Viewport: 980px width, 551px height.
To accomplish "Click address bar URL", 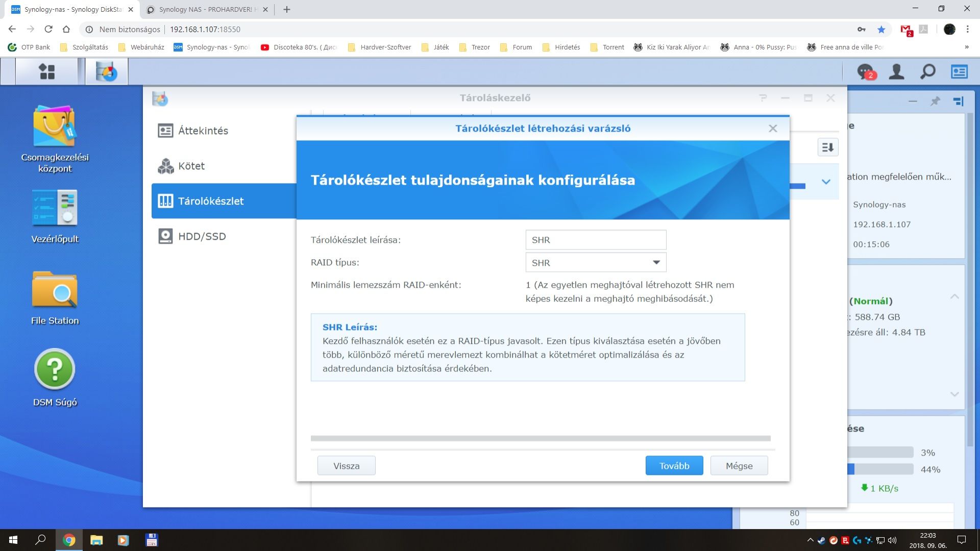I will 205,30.
